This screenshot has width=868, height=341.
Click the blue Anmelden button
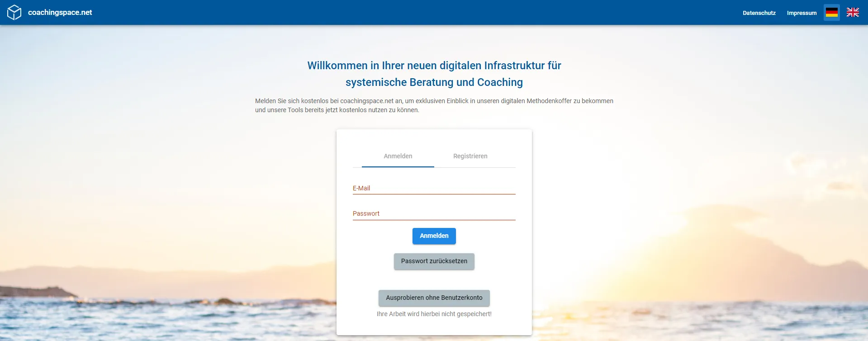(x=434, y=236)
